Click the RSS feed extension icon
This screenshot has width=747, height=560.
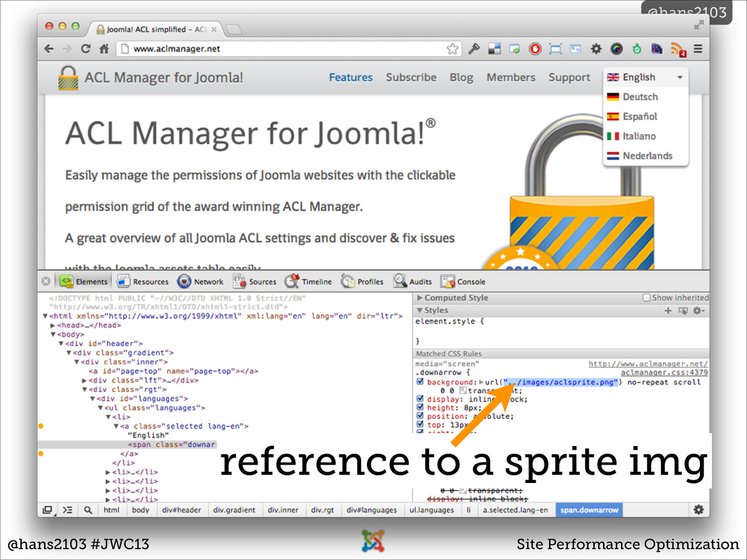click(x=678, y=49)
